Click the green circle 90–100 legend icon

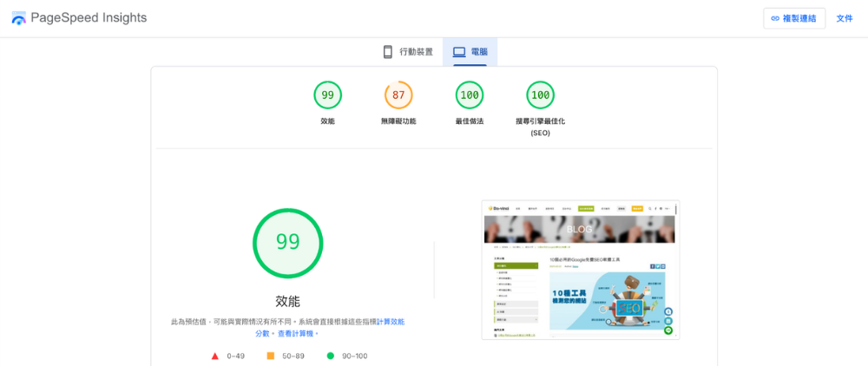tap(331, 356)
